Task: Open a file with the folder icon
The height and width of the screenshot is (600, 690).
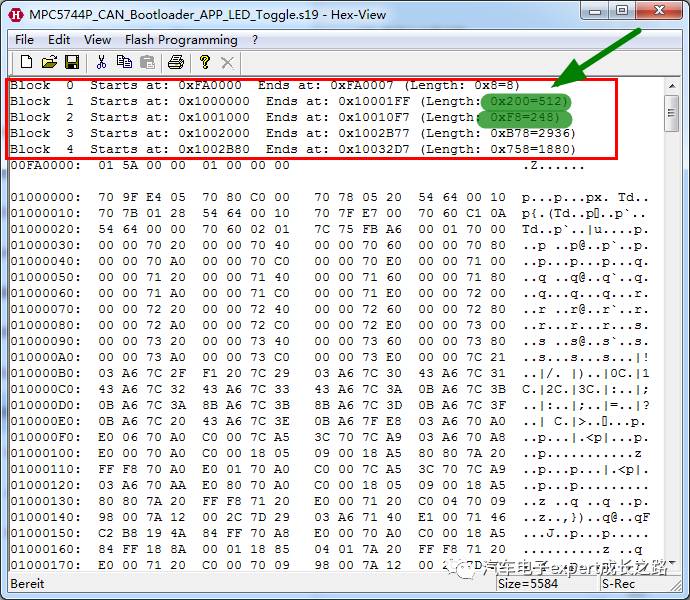Action: click(49, 62)
